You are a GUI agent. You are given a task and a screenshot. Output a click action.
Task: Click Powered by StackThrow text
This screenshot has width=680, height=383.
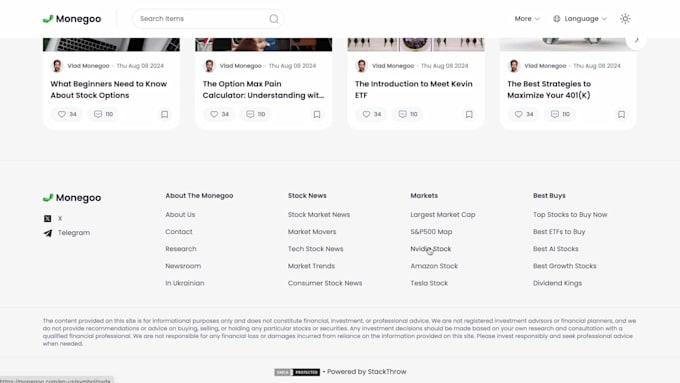click(366, 372)
